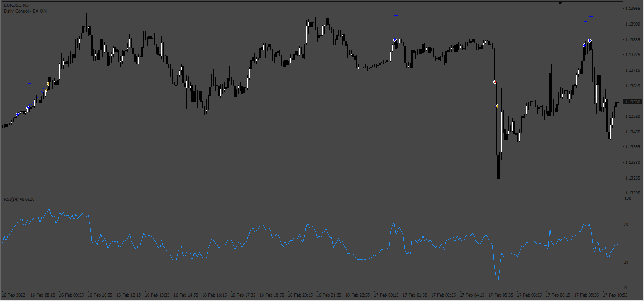The height and width of the screenshot is (301, 644).
Task: Click the '16 Feb 14:55' time axis label
Action: click(186, 295)
